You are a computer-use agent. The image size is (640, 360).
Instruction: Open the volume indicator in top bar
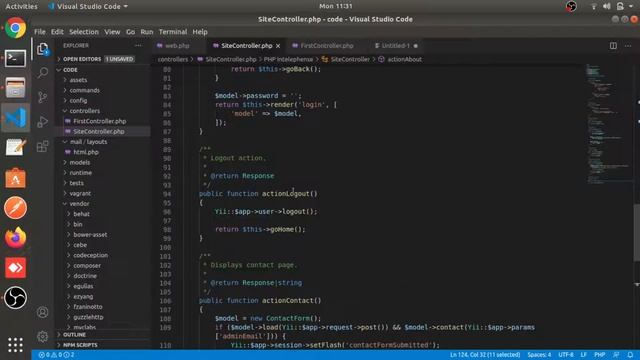coord(607,6)
